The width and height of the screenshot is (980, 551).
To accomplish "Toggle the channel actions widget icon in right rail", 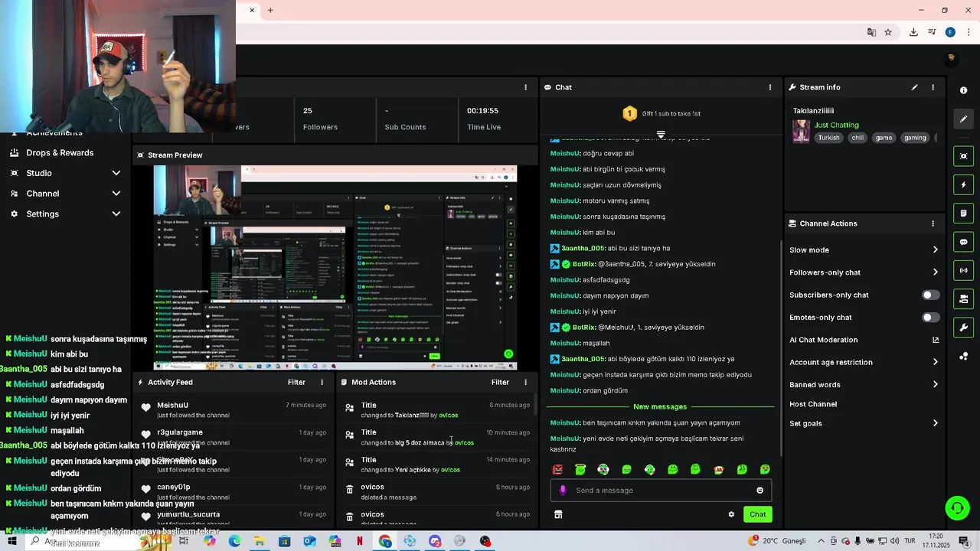I will (963, 299).
